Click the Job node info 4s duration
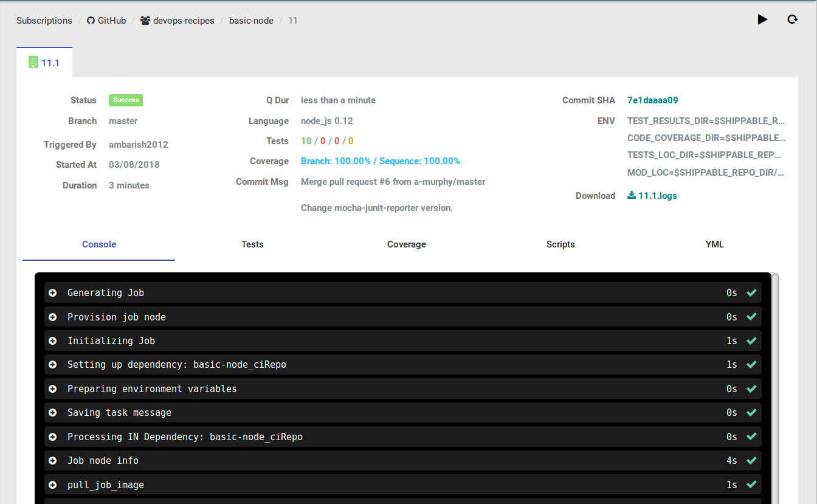This screenshot has height=504, width=817. [x=732, y=461]
